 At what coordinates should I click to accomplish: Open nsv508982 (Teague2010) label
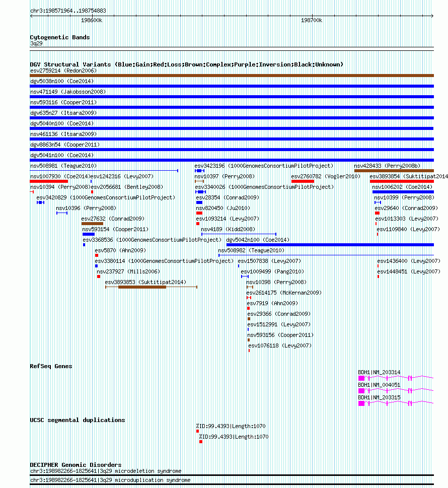pos(251,250)
